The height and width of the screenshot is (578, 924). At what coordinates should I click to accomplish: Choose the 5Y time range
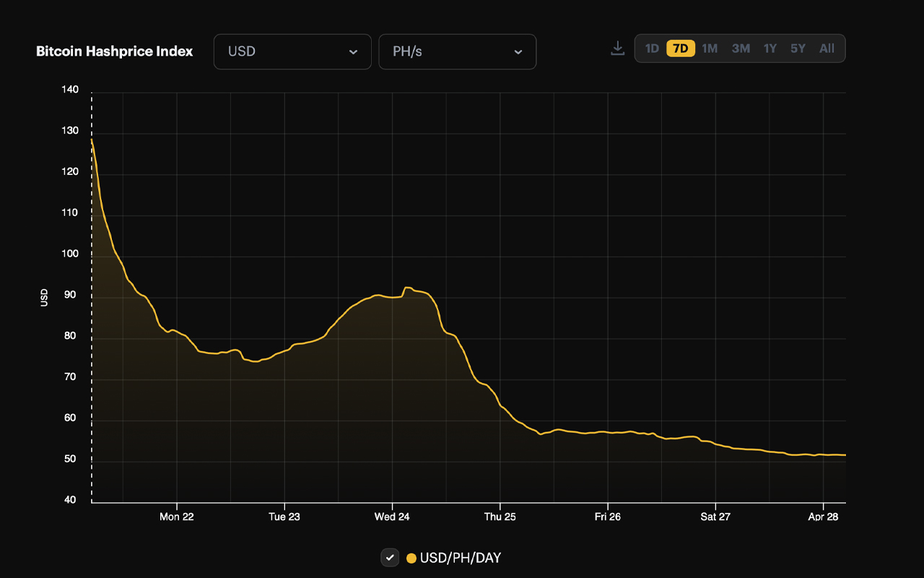coord(798,48)
